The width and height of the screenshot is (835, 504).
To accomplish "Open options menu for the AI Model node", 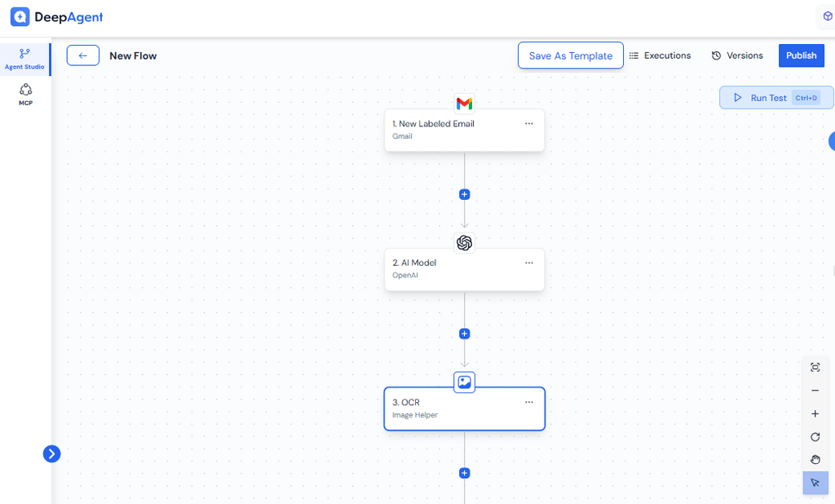I will click(x=528, y=263).
